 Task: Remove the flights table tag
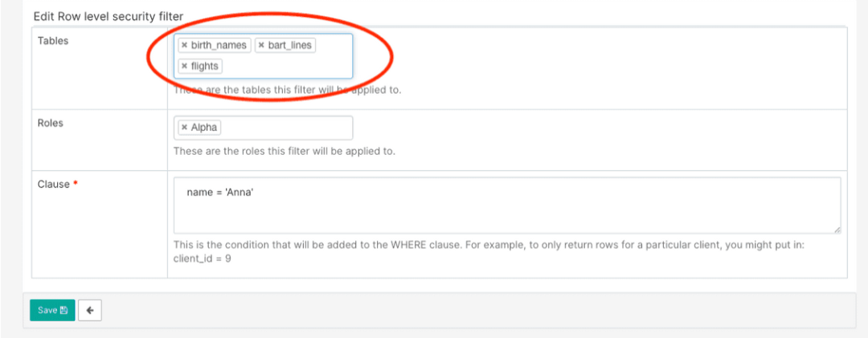[184, 66]
